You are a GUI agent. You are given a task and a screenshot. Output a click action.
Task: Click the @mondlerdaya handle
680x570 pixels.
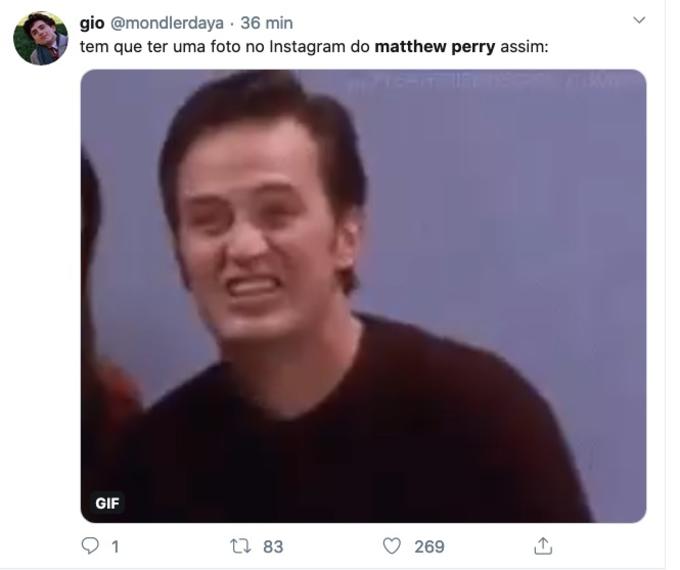tap(167, 23)
